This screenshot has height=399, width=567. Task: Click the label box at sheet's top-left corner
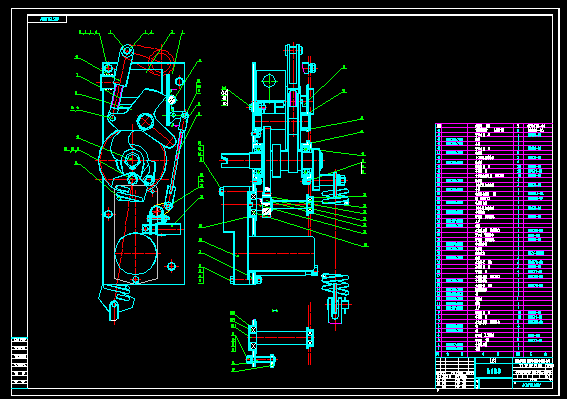click(47, 19)
